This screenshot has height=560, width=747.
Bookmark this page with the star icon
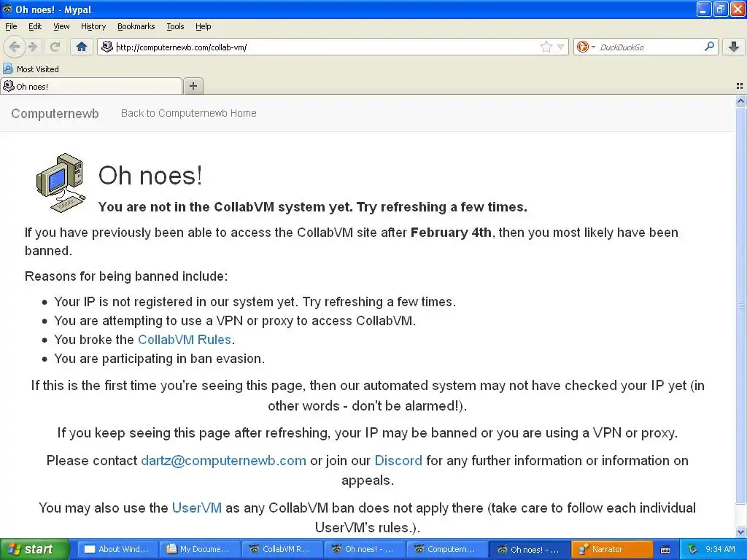[x=546, y=47]
